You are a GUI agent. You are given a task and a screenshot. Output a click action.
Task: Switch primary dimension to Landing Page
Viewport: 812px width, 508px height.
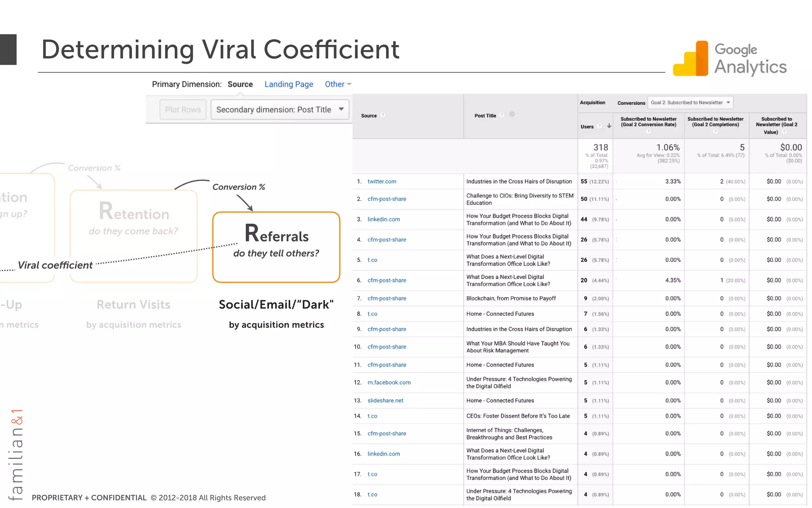click(289, 84)
